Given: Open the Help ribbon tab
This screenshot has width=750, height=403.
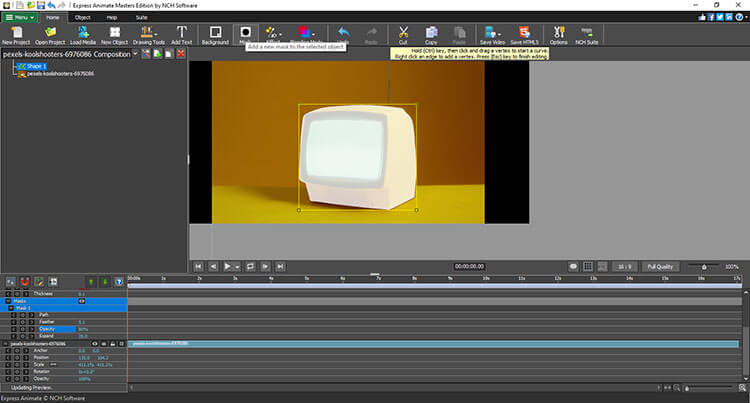Looking at the screenshot, I should [112, 17].
